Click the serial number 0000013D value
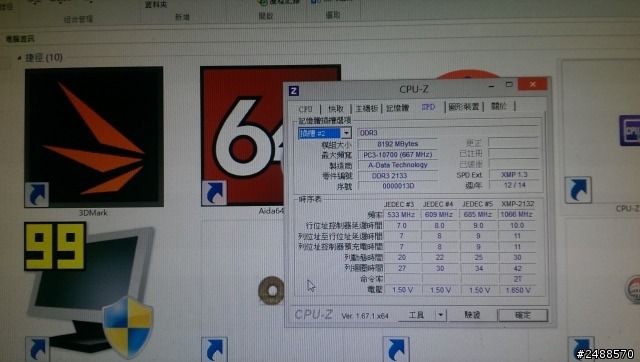The image size is (640, 362). tap(398, 186)
